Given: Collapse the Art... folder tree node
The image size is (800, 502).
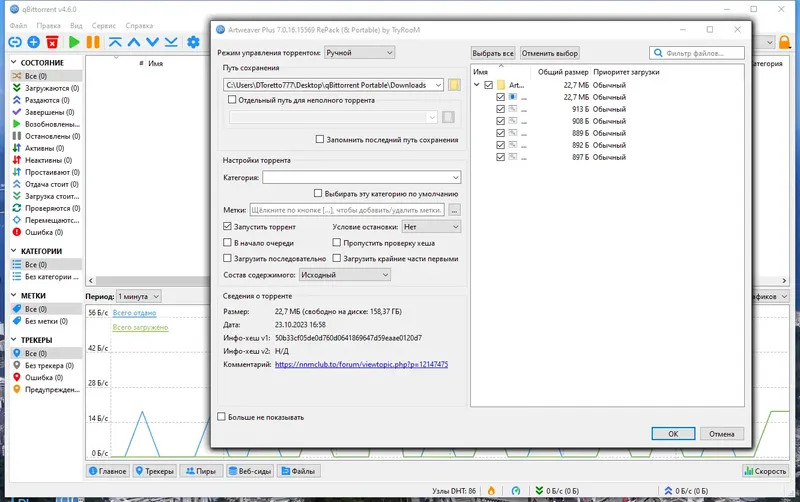Looking at the screenshot, I should click(477, 85).
